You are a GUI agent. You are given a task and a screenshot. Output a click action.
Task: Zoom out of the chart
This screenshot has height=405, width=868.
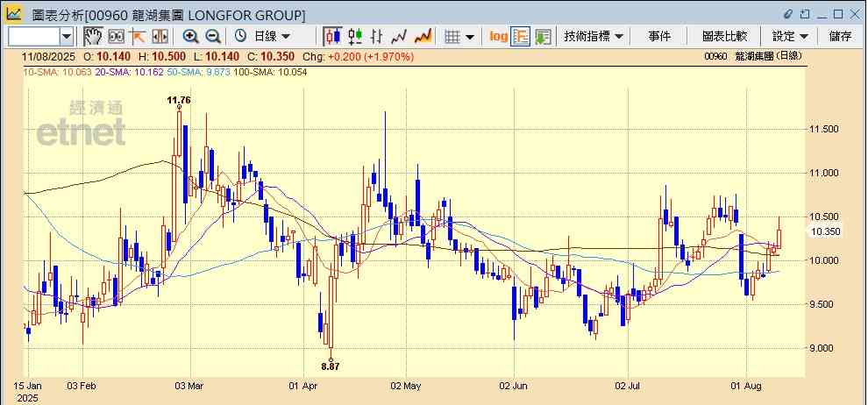[213, 37]
